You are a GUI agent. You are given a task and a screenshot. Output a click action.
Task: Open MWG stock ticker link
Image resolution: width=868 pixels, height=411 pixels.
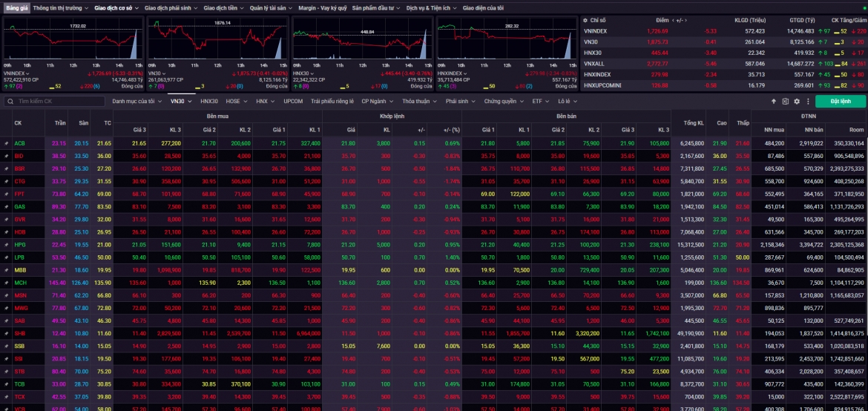[21, 308]
